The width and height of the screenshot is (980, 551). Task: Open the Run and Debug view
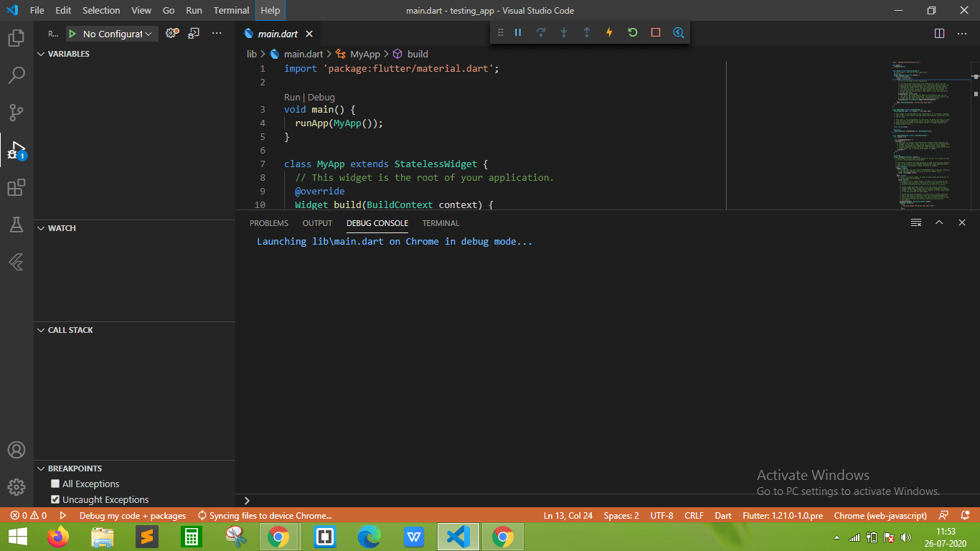[17, 151]
